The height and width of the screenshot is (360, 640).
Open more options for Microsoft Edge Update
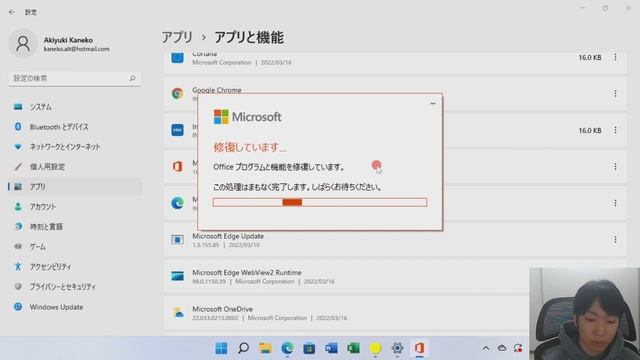(x=615, y=240)
